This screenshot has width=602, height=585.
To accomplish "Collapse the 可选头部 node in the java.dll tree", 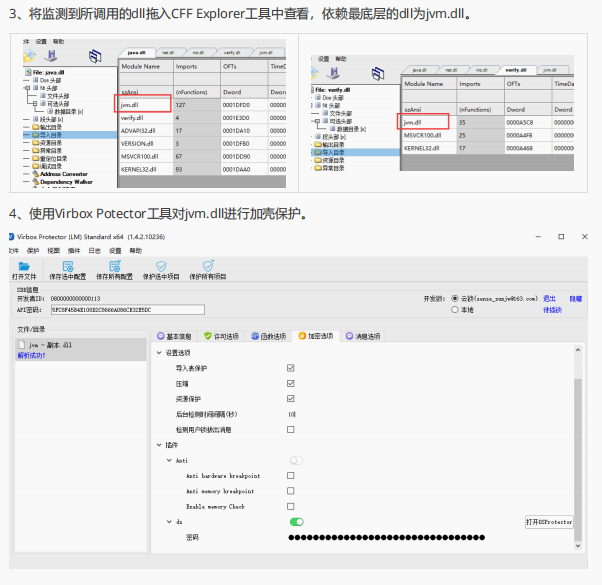I will coord(35,104).
